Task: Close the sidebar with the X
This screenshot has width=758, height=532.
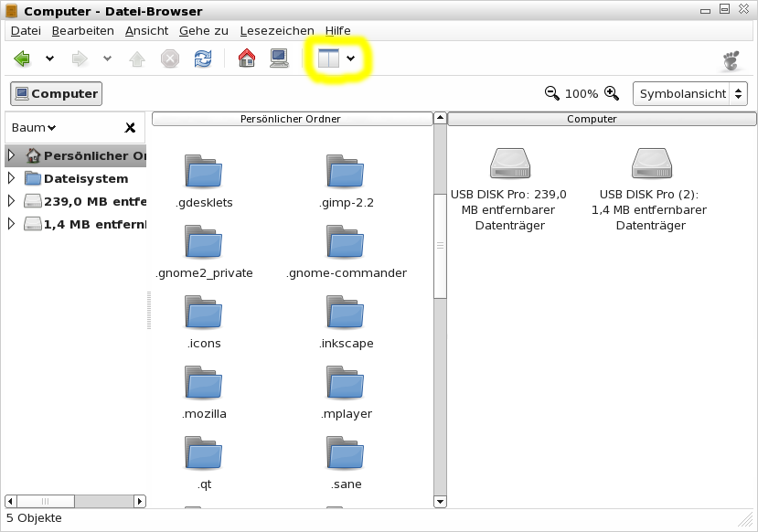Action: [x=130, y=128]
